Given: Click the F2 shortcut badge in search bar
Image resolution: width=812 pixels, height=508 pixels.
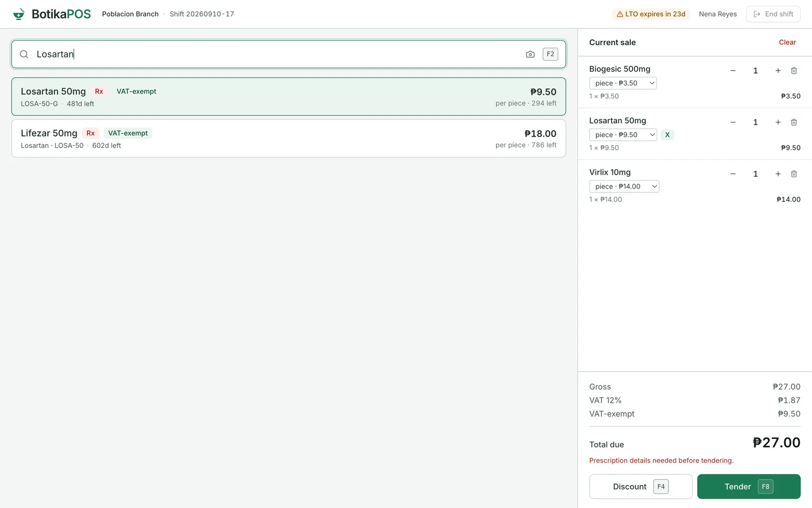Looking at the screenshot, I should (x=551, y=54).
